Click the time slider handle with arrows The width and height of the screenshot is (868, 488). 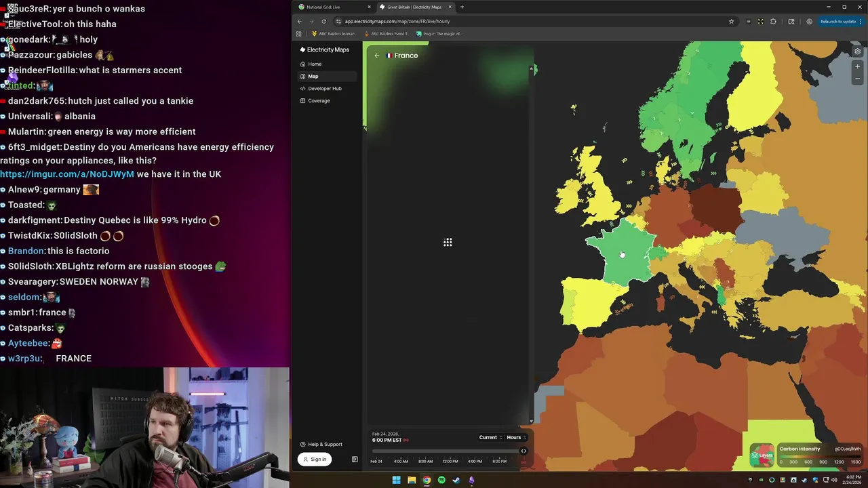(524, 451)
